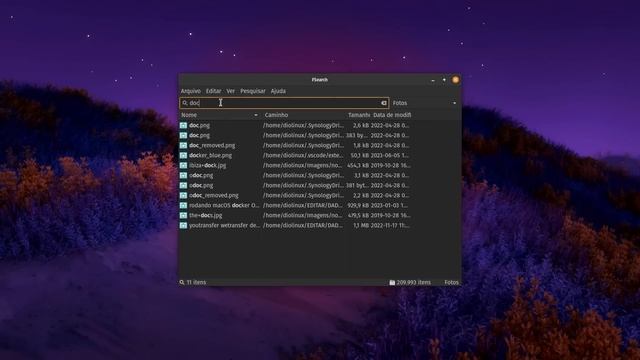Viewport: 640px width, 360px height.
Task: Open the Arquivo menu
Action: point(191,91)
